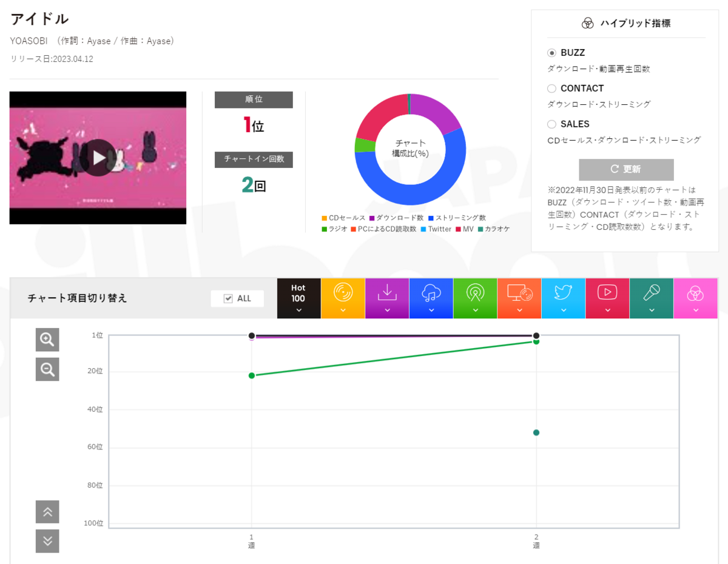
Task: Click the カラオケ legend label
Action: 497,229
